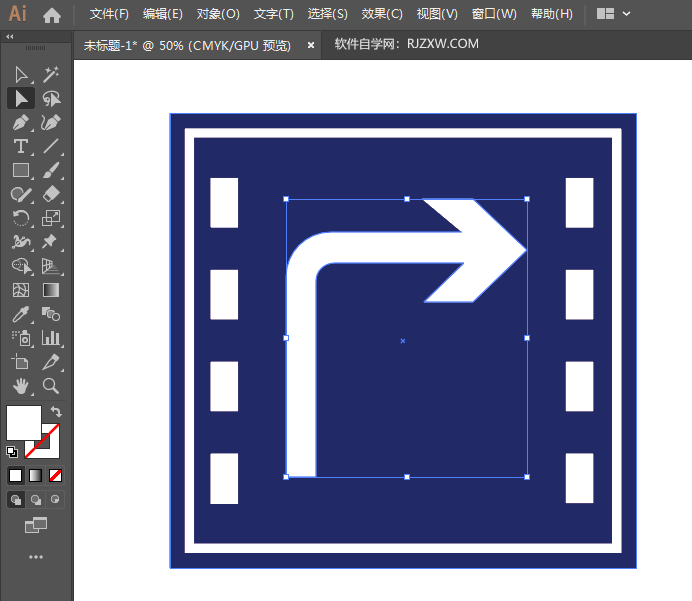692x601 pixels.
Task: Set paint to None button
Action: coord(55,475)
